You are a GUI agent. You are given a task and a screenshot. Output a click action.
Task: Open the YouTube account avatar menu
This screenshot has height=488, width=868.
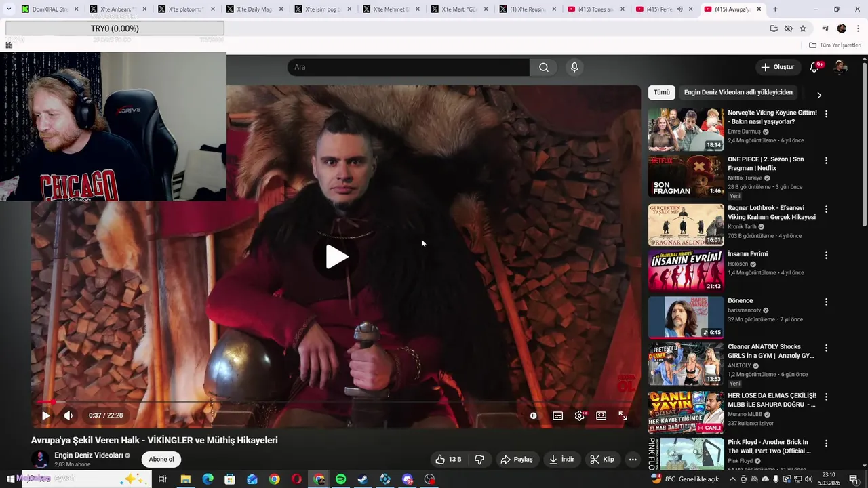pos(840,67)
